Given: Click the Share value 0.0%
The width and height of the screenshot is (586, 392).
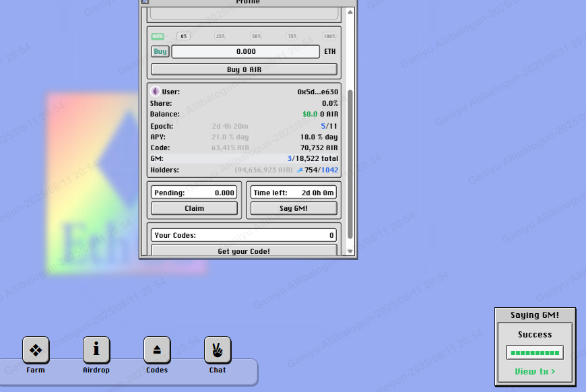Looking at the screenshot, I should [x=330, y=103].
